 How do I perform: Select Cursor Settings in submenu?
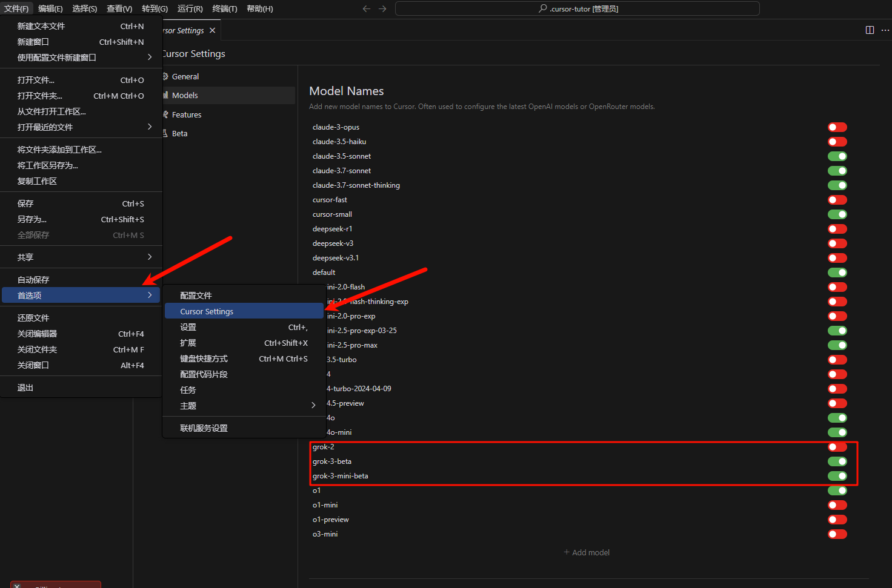tap(244, 311)
